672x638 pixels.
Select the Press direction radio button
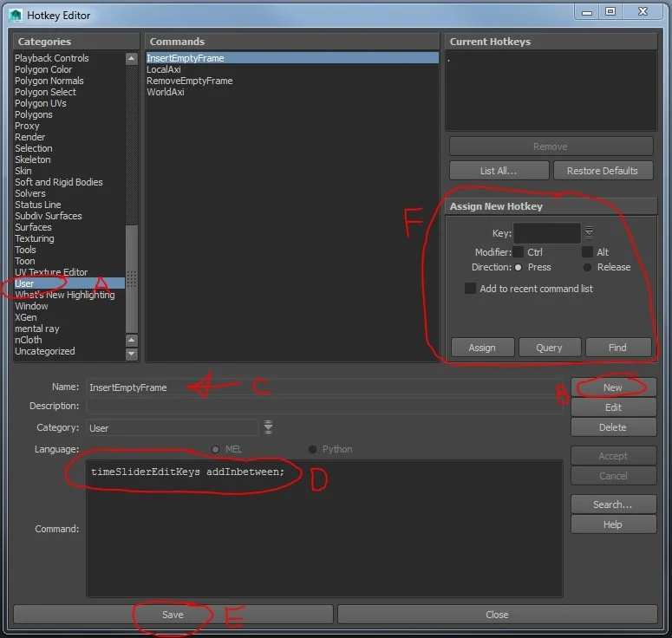pos(519,267)
